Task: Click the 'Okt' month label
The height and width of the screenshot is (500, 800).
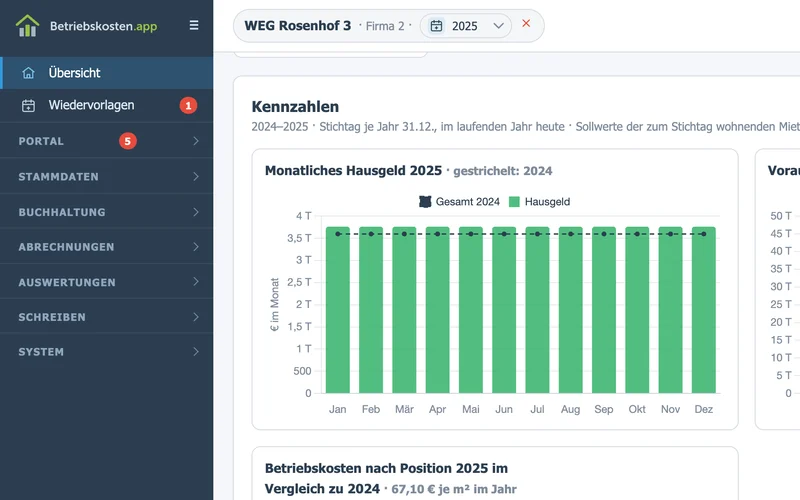Action: (637, 409)
